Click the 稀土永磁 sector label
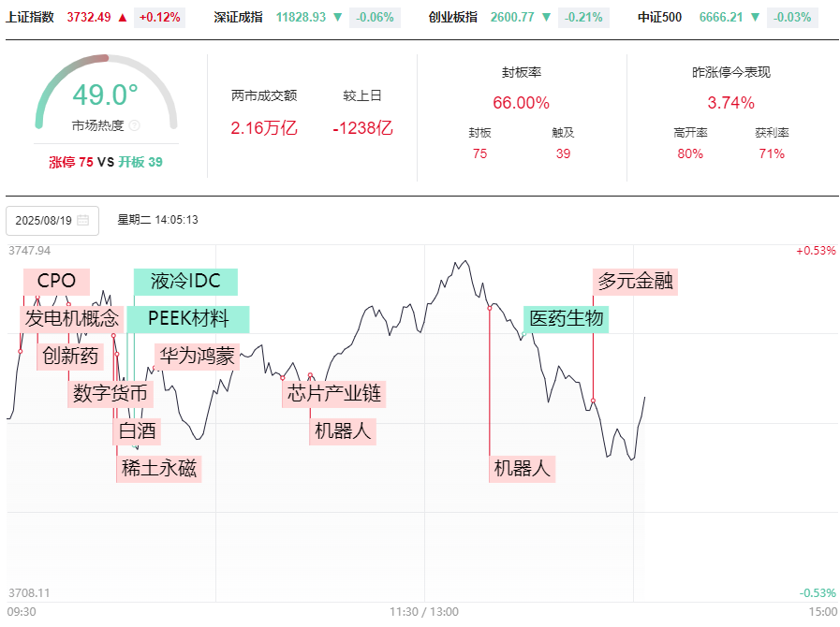Screen dimensions: 840x627 point(159,468)
